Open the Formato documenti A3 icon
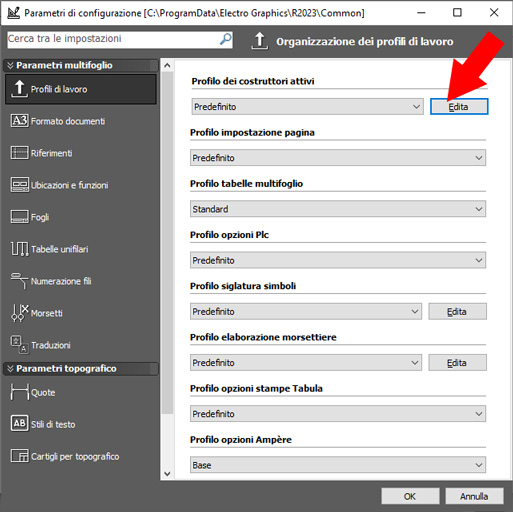Image resolution: width=513 pixels, height=512 pixels. (x=19, y=121)
